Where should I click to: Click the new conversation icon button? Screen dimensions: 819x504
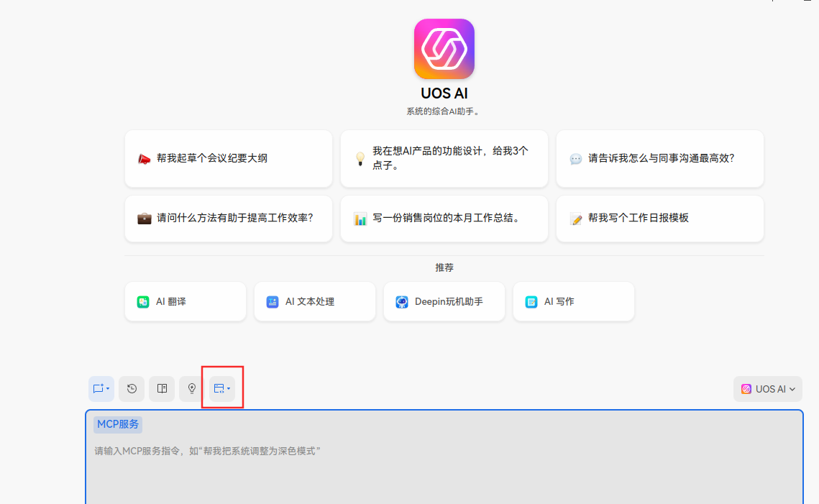(101, 388)
